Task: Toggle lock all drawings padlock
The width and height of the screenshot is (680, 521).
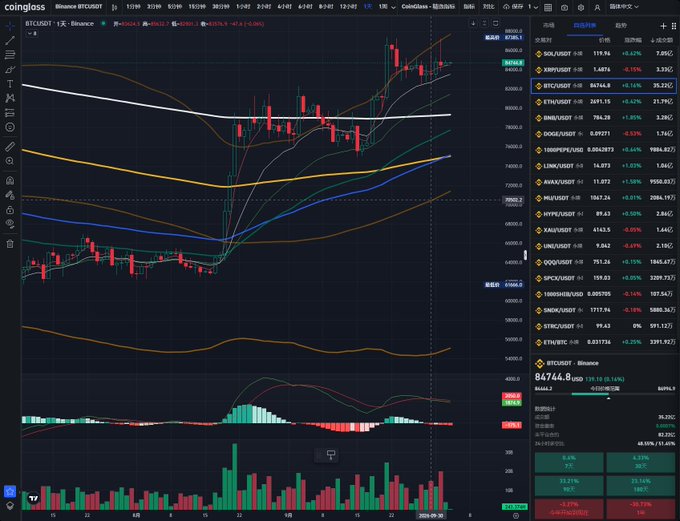Action: pyautogui.click(x=10, y=210)
